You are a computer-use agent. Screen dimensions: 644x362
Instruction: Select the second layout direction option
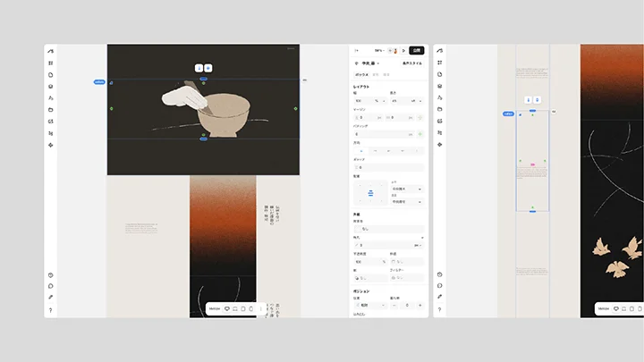[x=375, y=151]
